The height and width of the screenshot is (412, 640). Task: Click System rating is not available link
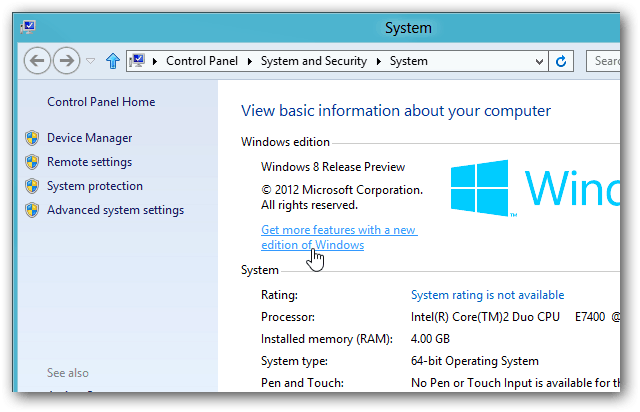click(487, 295)
